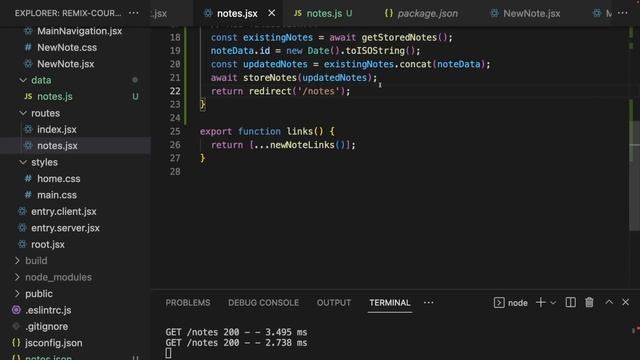Viewport: 640px width, 360px height.
Task: Create a new terminal with plus icon
Action: click(540, 302)
